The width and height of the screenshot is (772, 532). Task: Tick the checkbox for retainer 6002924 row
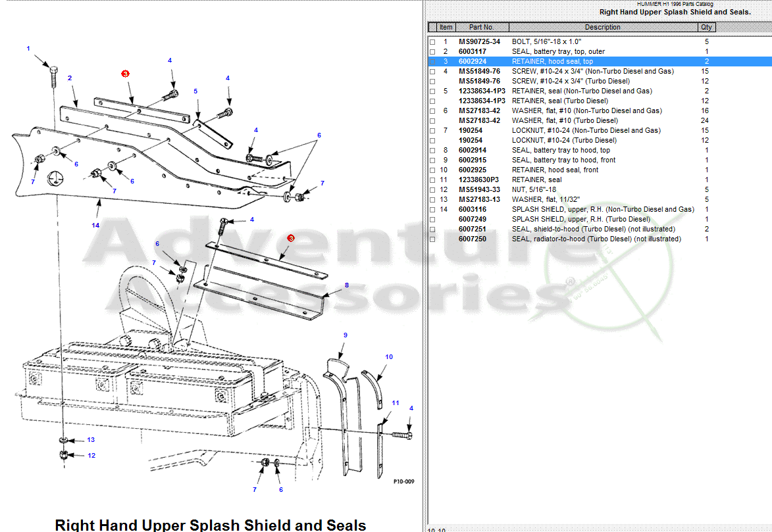pos(432,62)
